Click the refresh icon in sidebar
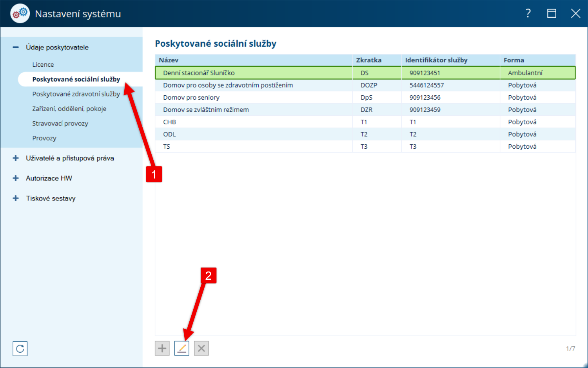The image size is (588, 368). [x=20, y=349]
